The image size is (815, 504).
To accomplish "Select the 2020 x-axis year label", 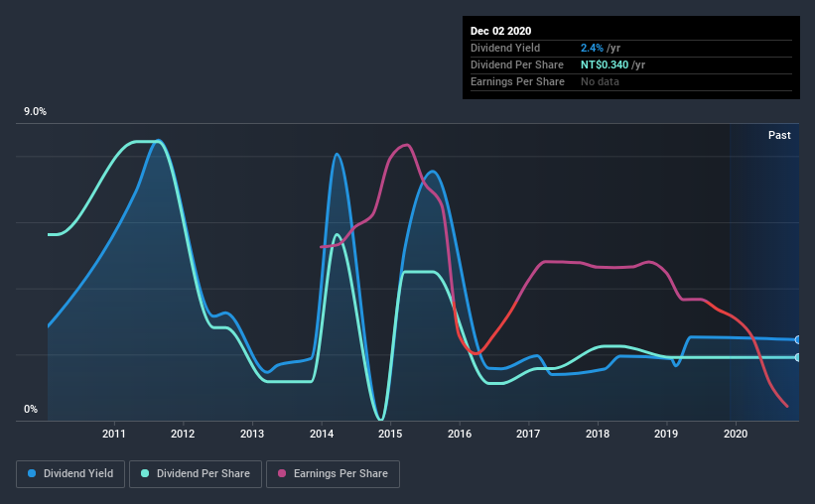I will click(736, 434).
